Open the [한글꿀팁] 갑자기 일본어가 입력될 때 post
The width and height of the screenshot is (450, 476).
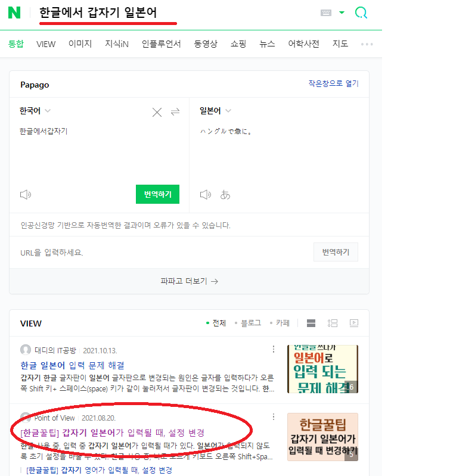112,433
